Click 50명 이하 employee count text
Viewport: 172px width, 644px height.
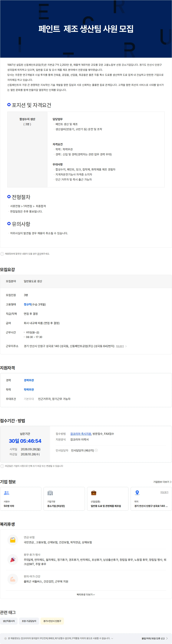[x=9, y=506]
